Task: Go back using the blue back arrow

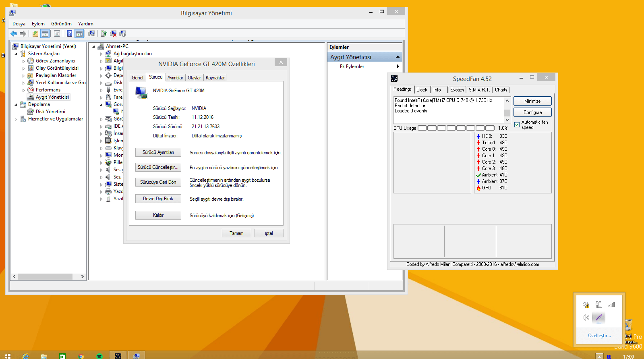Action: (14, 33)
